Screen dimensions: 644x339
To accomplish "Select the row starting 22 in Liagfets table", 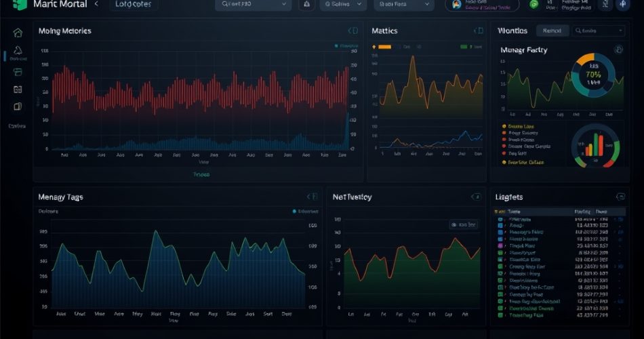I will pos(559,308).
